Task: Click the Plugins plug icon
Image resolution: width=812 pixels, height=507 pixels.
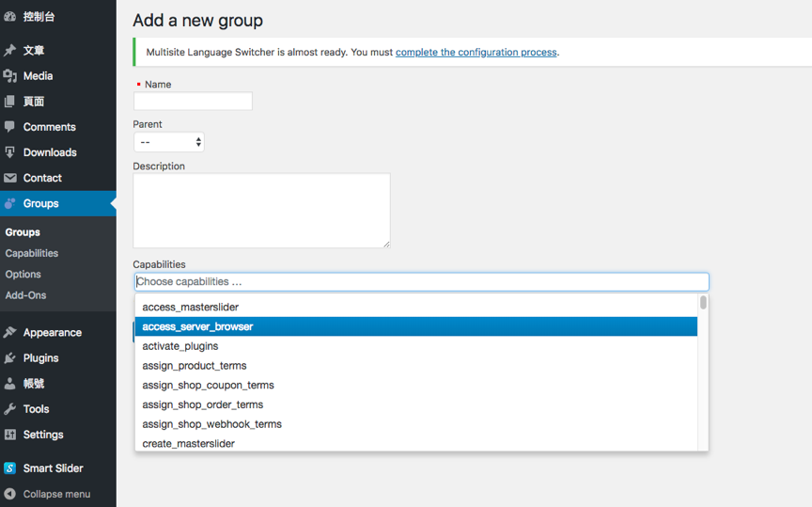Action: 10,358
